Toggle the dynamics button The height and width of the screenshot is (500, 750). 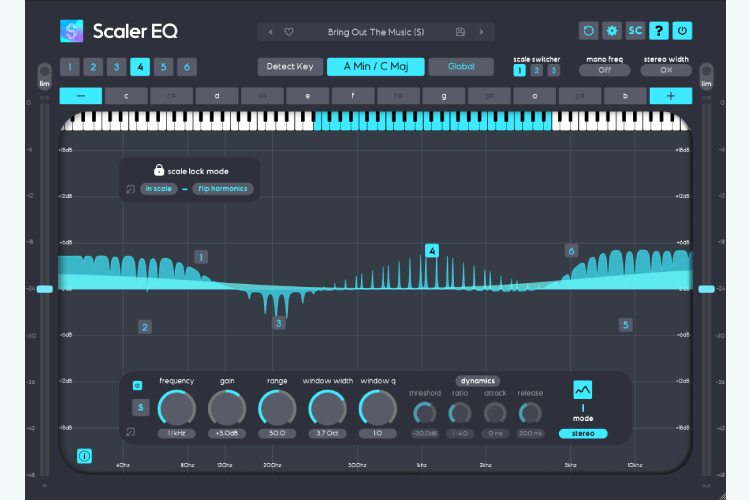[x=478, y=381]
